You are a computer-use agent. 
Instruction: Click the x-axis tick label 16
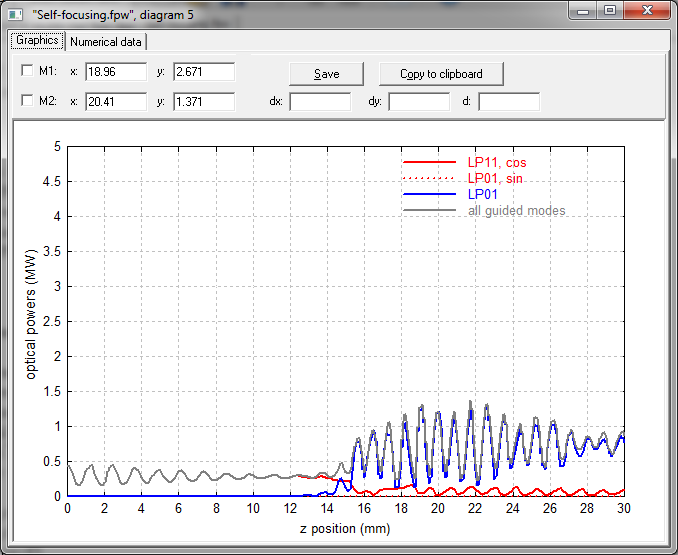coord(364,508)
